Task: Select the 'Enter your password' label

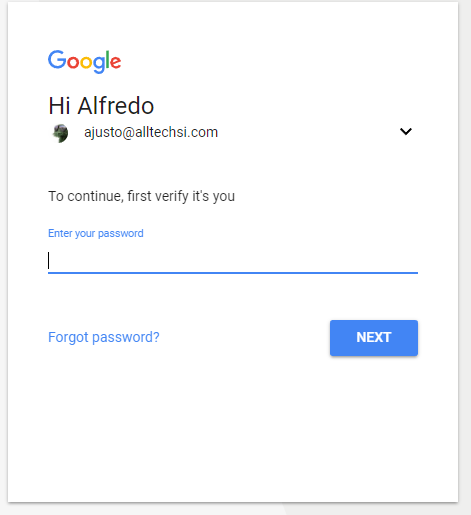Action: pos(96,233)
